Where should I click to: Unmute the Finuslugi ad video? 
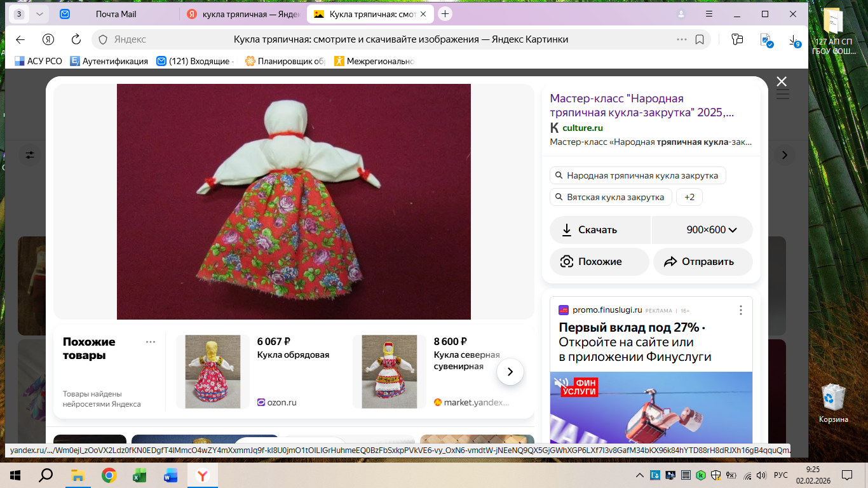tap(561, 383)
